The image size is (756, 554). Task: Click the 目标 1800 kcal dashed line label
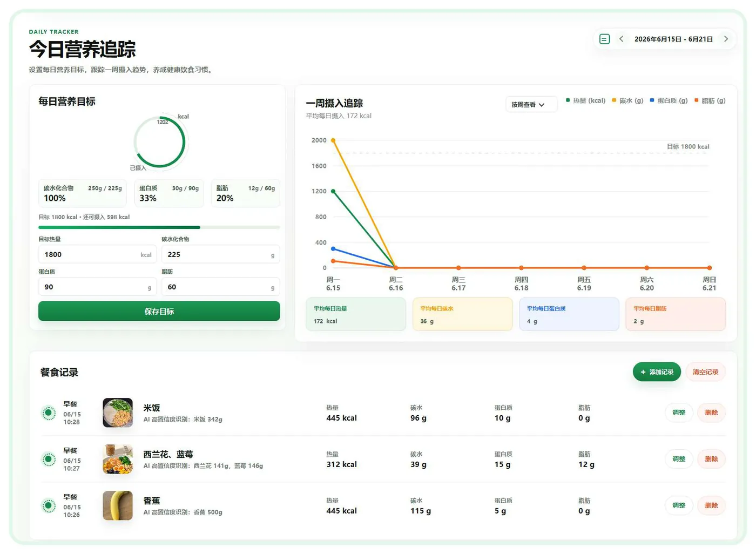point(688,146)
